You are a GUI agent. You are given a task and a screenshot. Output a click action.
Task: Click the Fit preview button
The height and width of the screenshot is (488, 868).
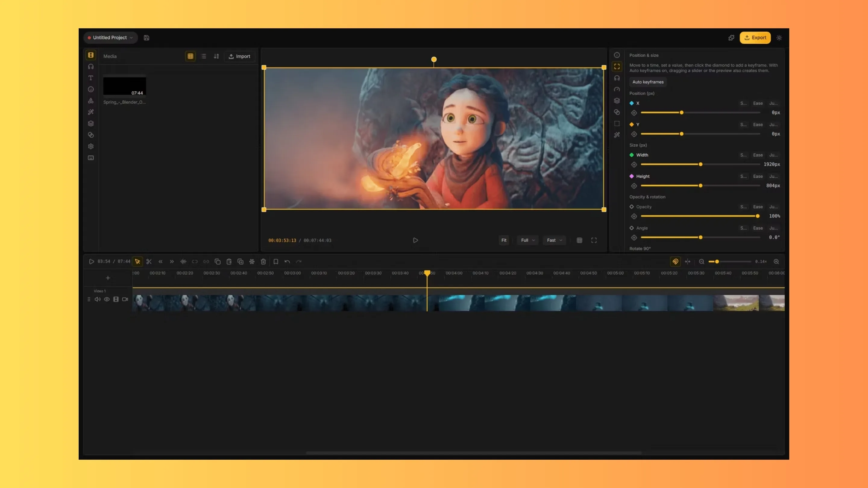(x=503, y=240)
